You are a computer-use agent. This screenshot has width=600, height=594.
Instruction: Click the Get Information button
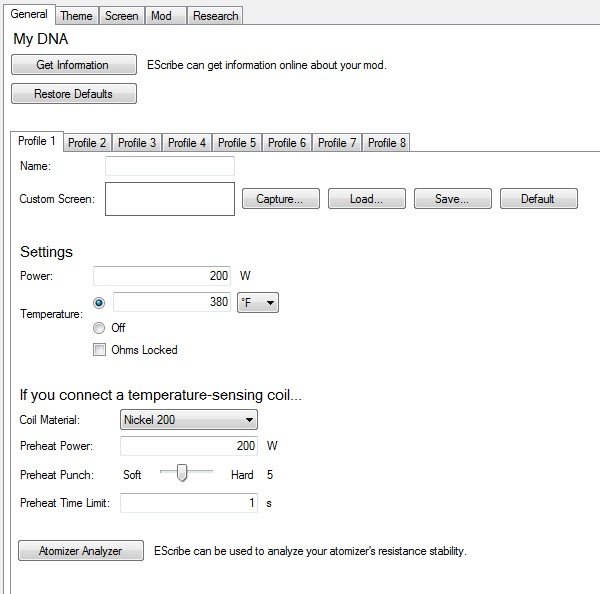click(x=73, y=65)
